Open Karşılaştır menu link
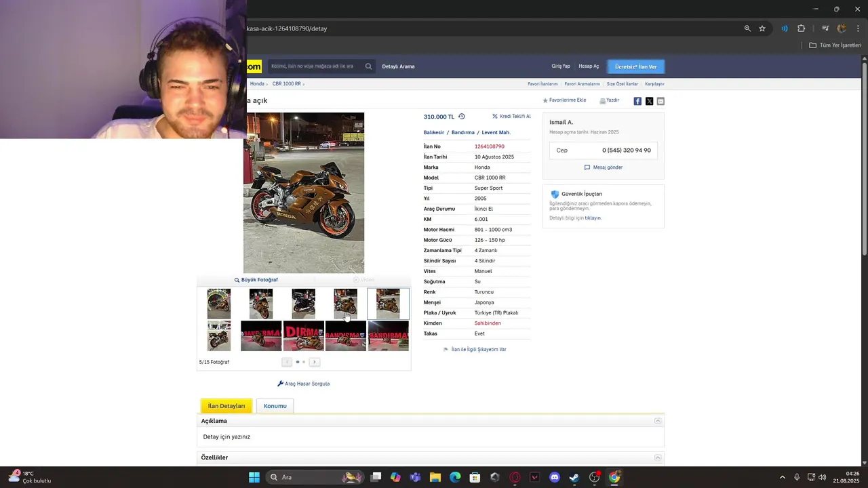Screen dimensions: 868x488 (654, 84)
